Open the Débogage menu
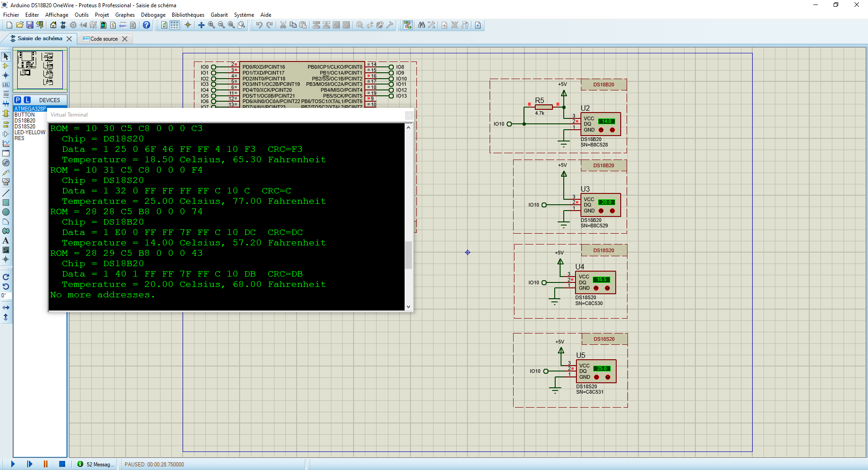Viewport: 868px width, 470px height. (x=153, y=15)
